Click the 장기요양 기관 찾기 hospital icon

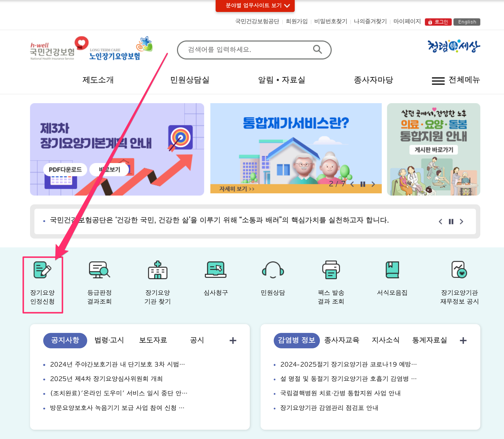[x=158, y=270]
